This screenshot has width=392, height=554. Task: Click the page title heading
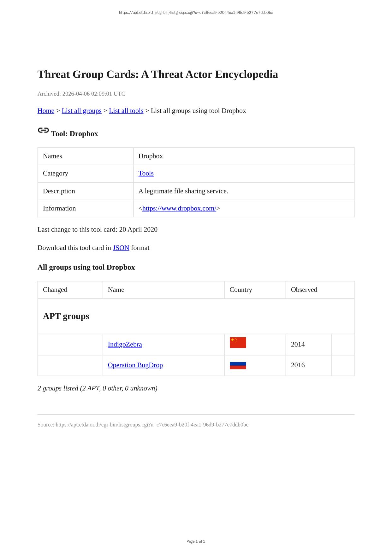157,74
